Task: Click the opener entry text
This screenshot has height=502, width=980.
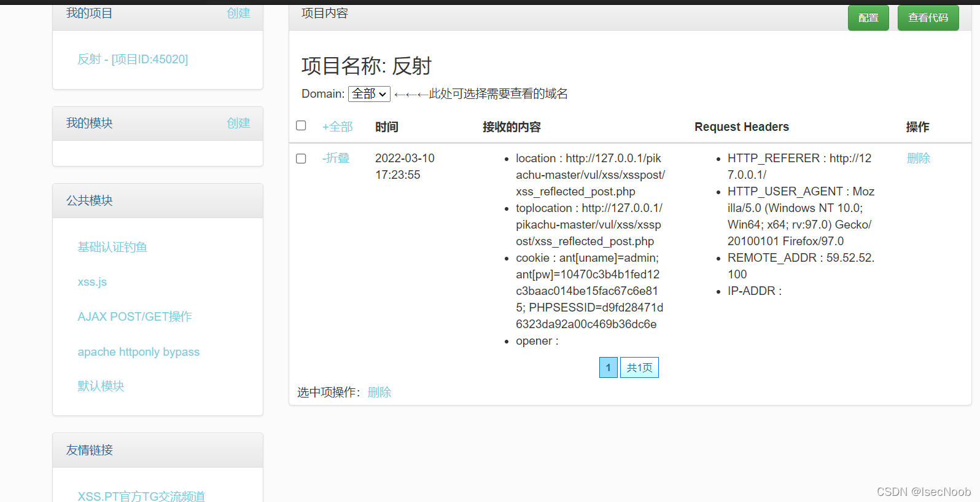Action: click(537, 340)
